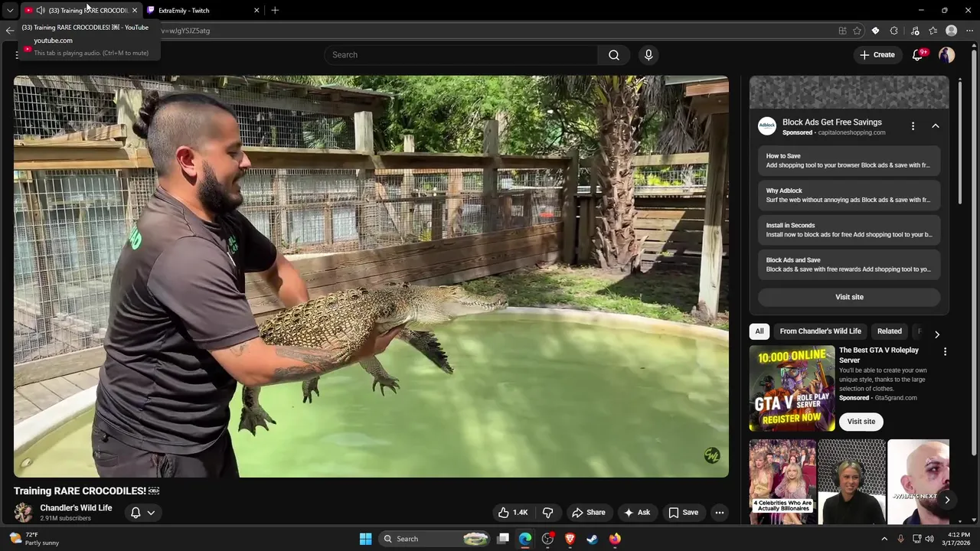Open the browser settings and more menu
The image size is (980, 551).
[969, 31]
